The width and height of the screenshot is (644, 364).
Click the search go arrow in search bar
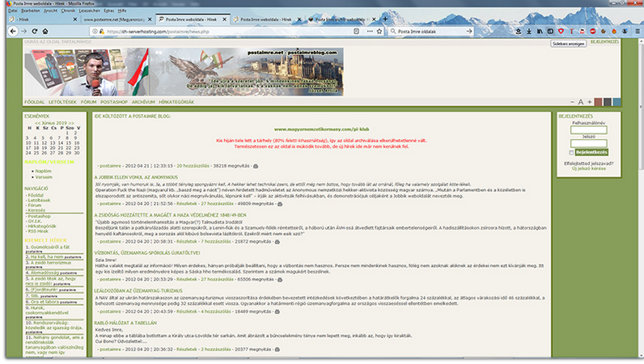click(x=468, y=31)
